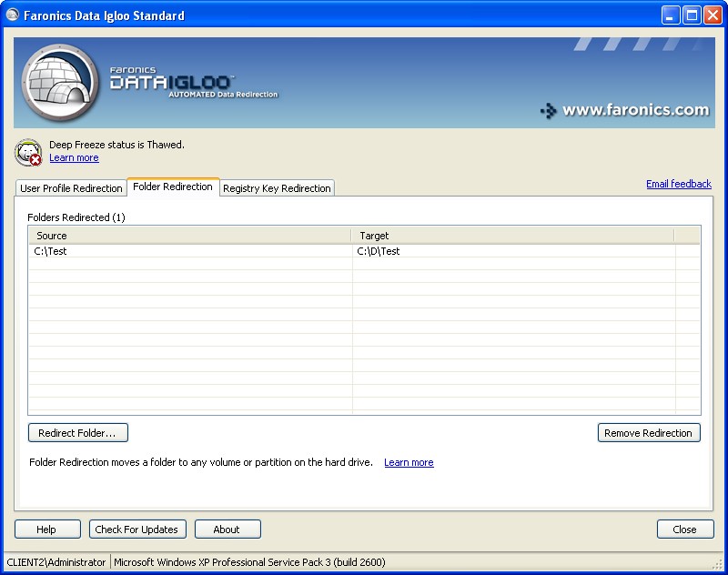The width and height of the screenshot is (728, 575).
Task: Open Learn more link about Folder Redirection
Action: (409, 462)
